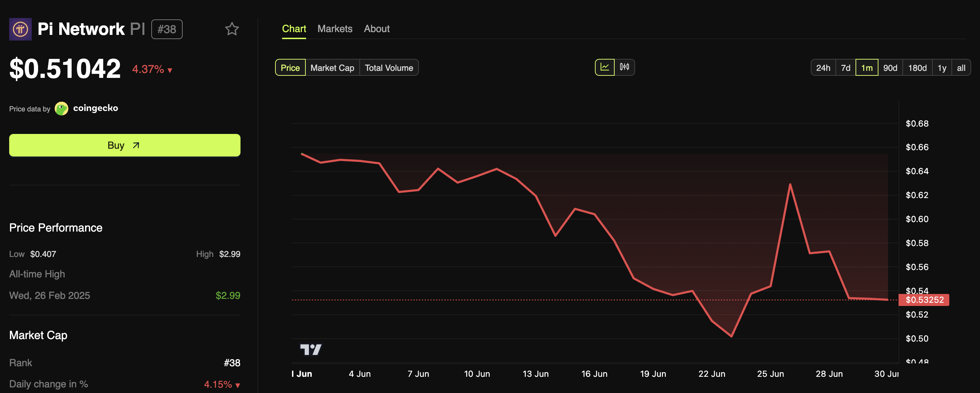
Task: Show the all-time chart range
Action: click(x=961, y=68)
